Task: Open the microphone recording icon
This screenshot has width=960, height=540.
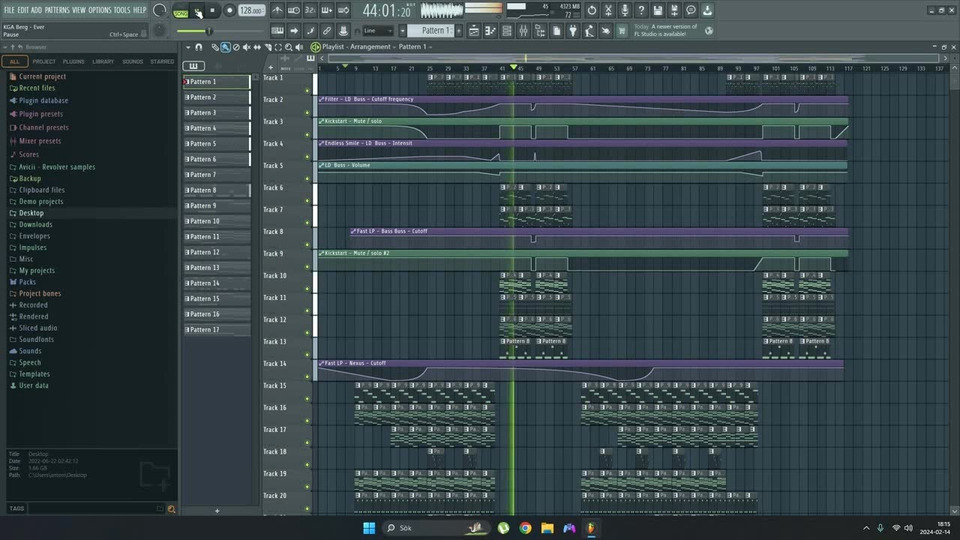Action: pyautogui.click(x=625, y=10)
